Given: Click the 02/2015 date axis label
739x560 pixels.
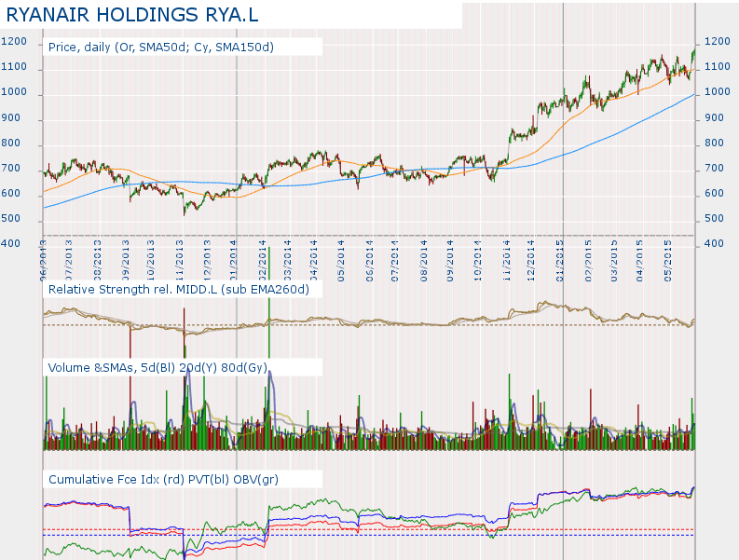Looking at the screenshot, I should pyautogui.click(x=588, y=261).
